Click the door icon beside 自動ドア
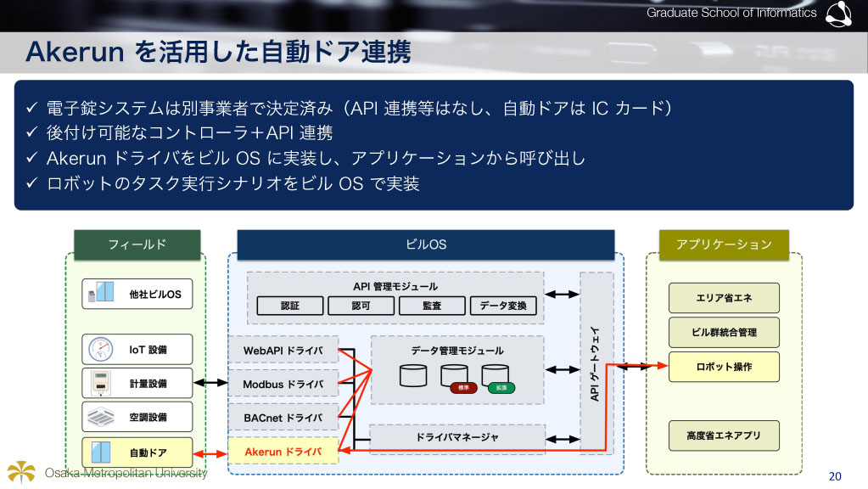The image size is (868, 489). click(101, 452)
